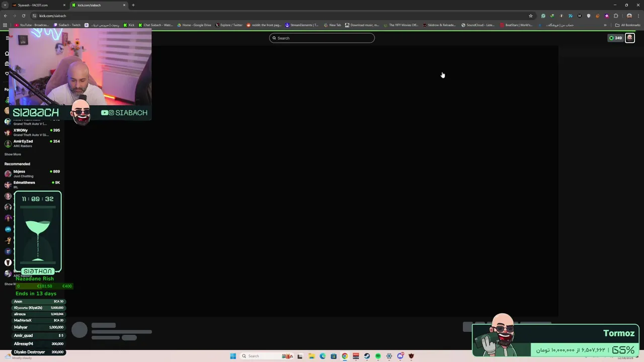This screenshot has width=644, height=362.
Task: Open the shield extension icon
Action: 589,16
